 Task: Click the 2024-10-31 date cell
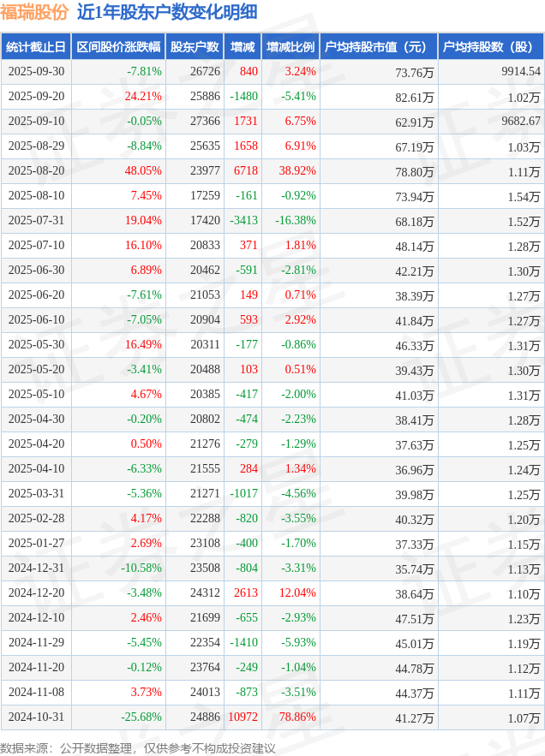35,717
